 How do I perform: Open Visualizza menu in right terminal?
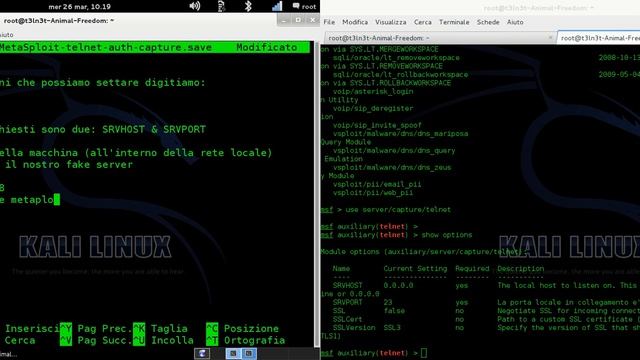(x=391, y=22)
